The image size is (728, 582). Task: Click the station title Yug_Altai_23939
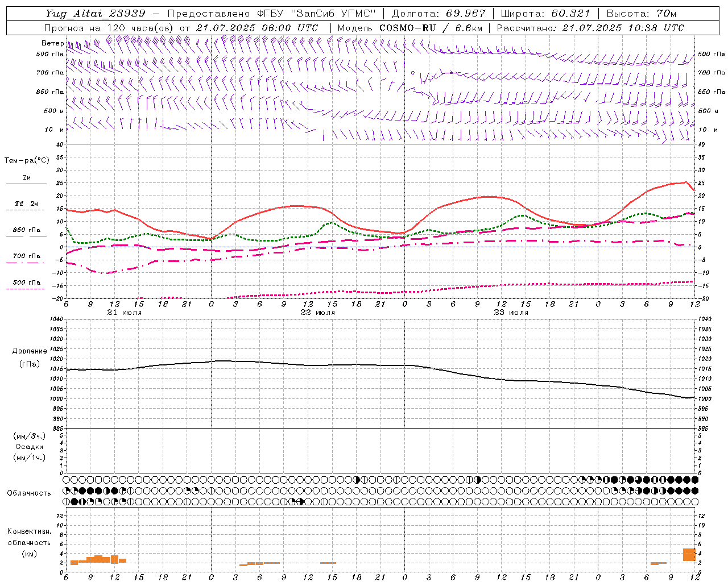click(95, 14)
